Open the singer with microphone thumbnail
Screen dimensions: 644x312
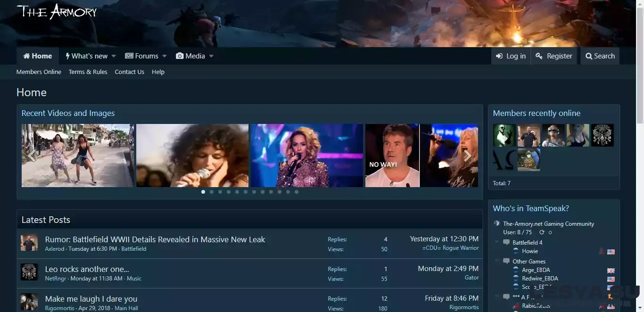(x=192, y=156)
